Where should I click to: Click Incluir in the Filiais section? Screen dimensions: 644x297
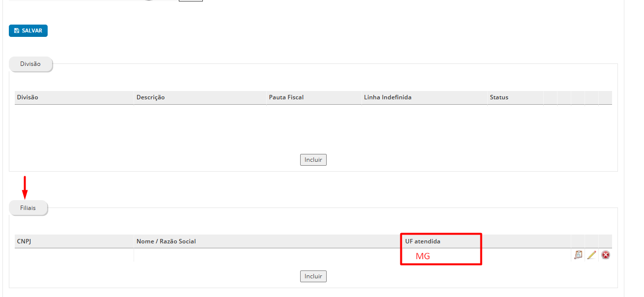pos(313,276)
